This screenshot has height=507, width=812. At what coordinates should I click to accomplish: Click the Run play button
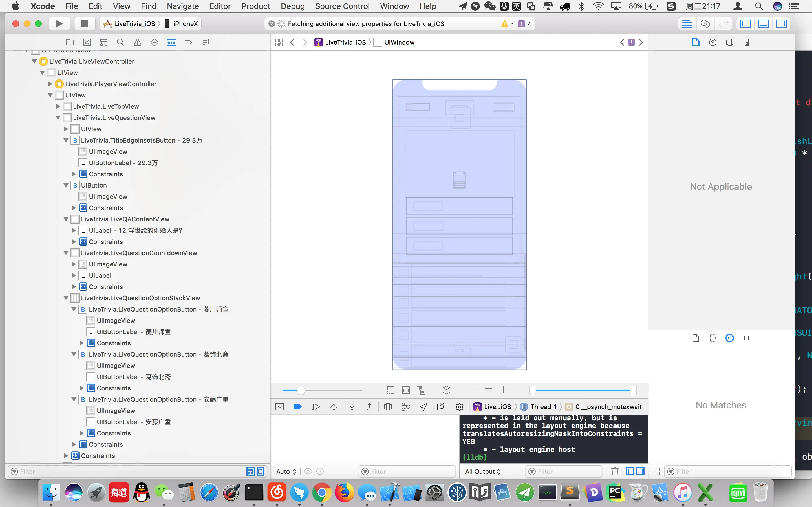(x=59, y=23)
